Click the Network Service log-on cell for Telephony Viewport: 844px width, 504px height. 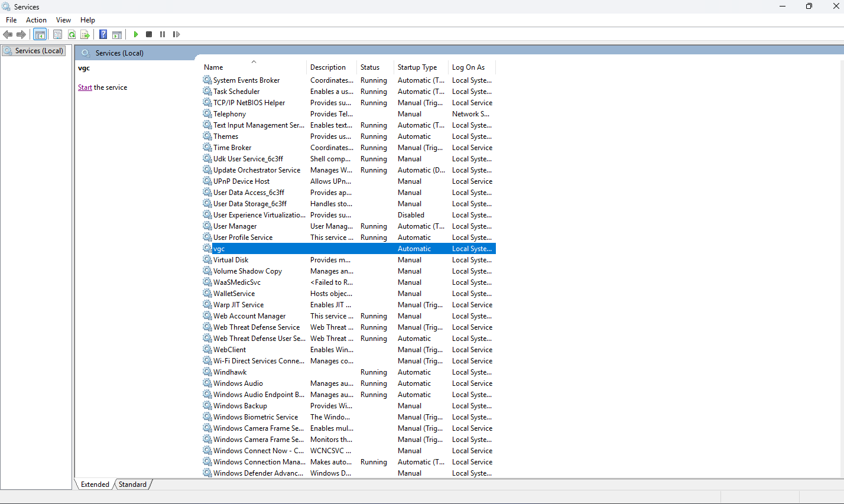point(470,114)
